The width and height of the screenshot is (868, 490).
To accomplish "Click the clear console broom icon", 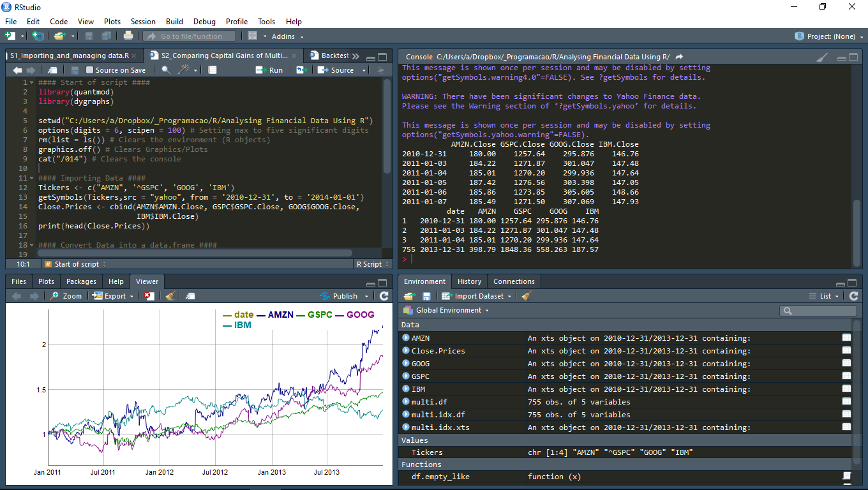I will (823, 57).
